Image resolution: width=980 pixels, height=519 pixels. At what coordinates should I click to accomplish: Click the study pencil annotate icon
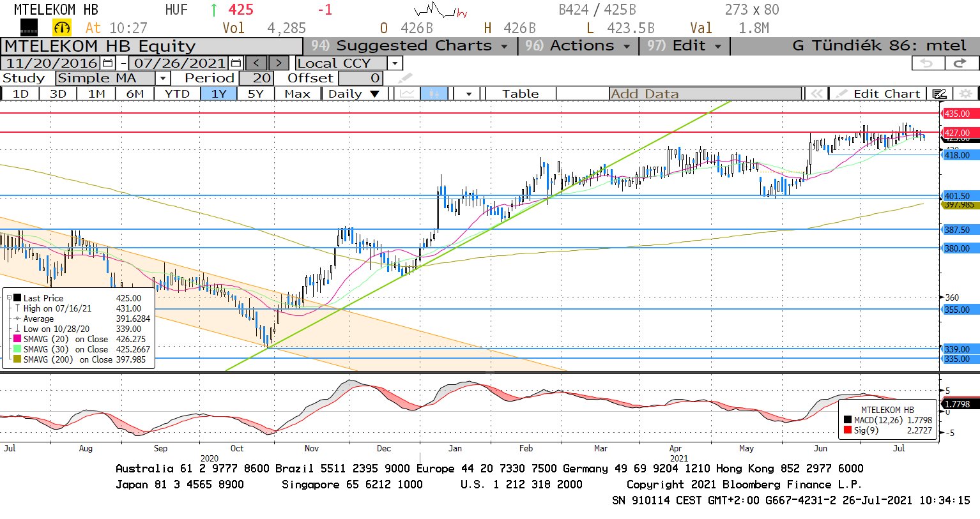pos(405,78)
